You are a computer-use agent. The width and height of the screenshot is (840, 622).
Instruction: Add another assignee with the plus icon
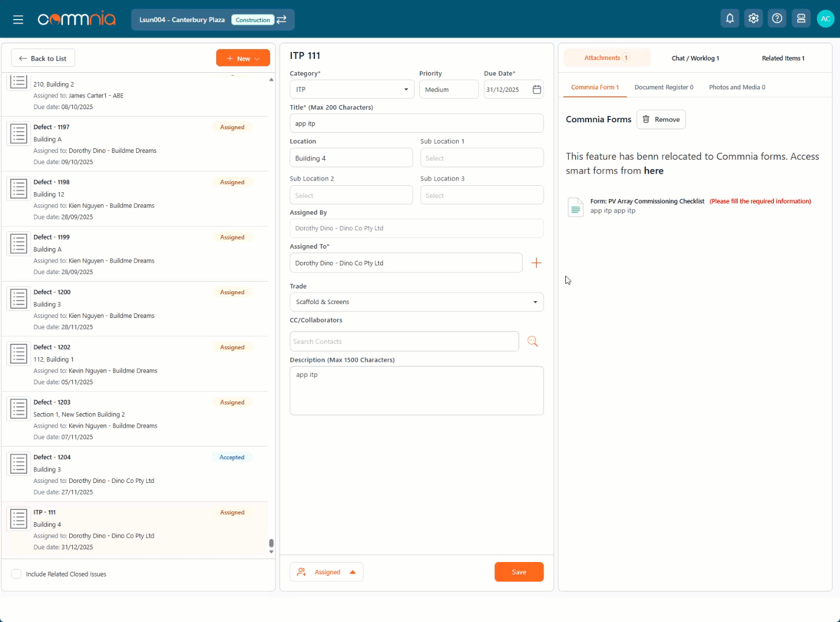coord(536,263)
